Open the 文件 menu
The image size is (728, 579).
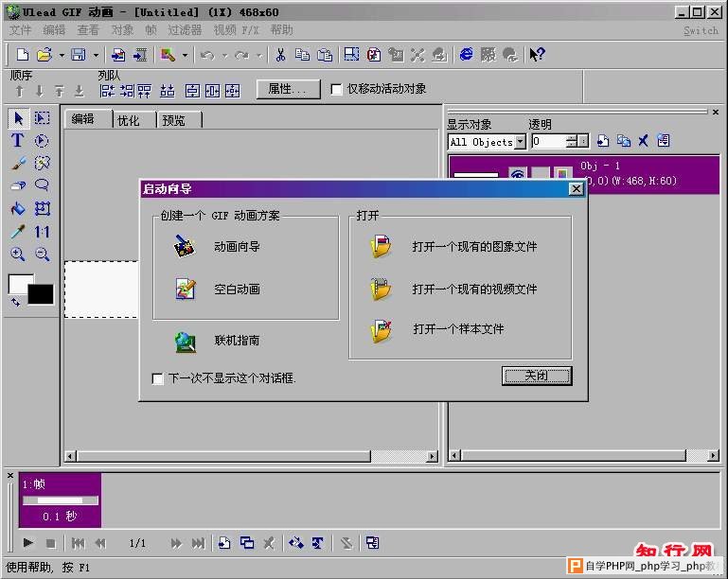pos(20,30)
